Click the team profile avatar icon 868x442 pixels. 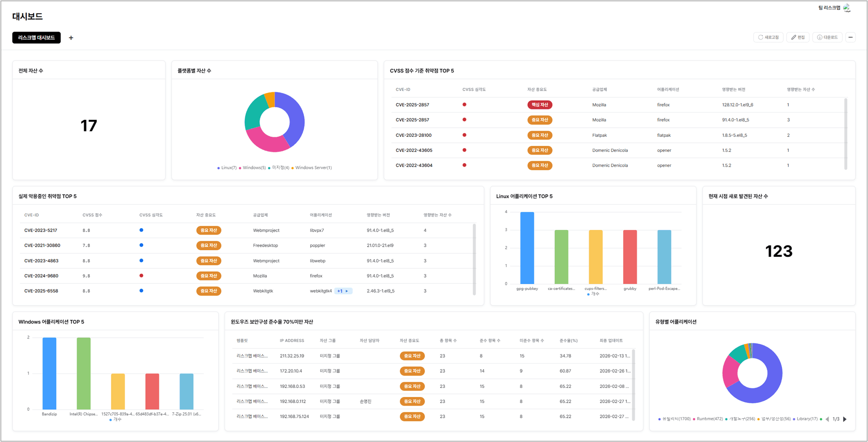point(847,8)
